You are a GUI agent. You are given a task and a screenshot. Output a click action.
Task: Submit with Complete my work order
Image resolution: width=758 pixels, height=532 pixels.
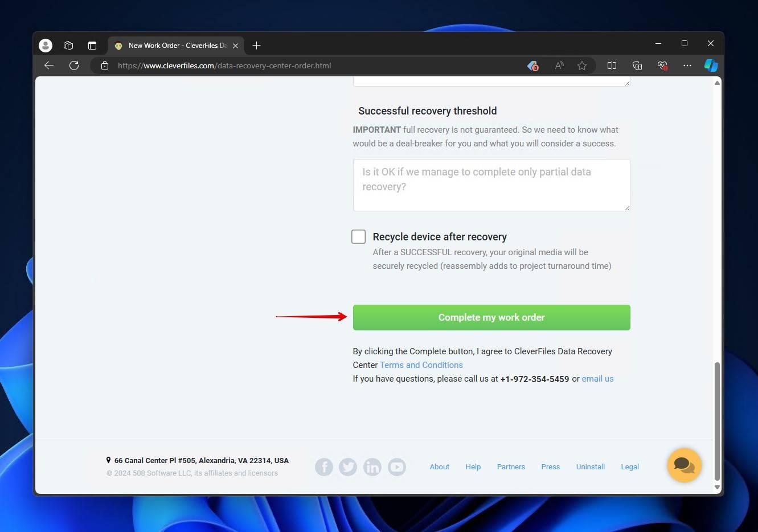click(x=491, y=317)
